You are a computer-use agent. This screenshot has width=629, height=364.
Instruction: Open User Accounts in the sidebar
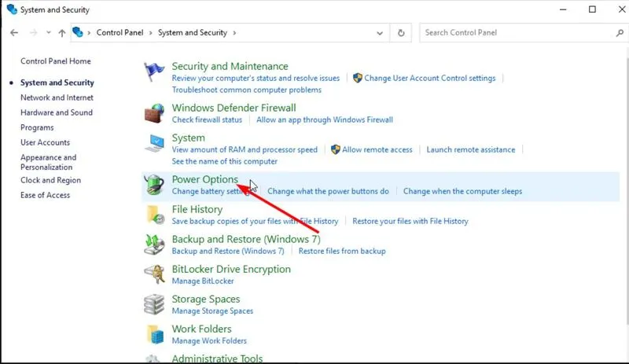(46, 142)
